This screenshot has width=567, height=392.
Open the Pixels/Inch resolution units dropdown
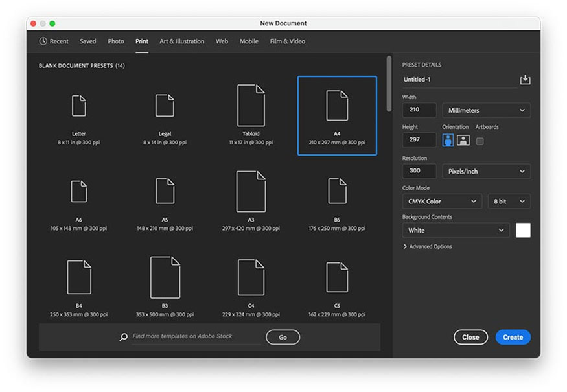pyautogui.click(x=486, y=172)
